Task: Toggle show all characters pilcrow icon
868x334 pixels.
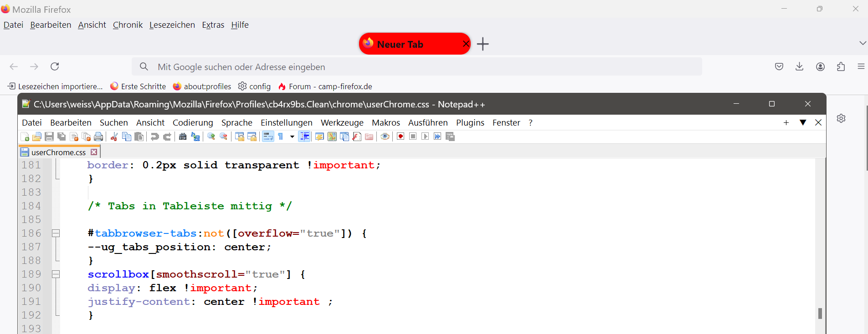Action: (x=281, y=137)
